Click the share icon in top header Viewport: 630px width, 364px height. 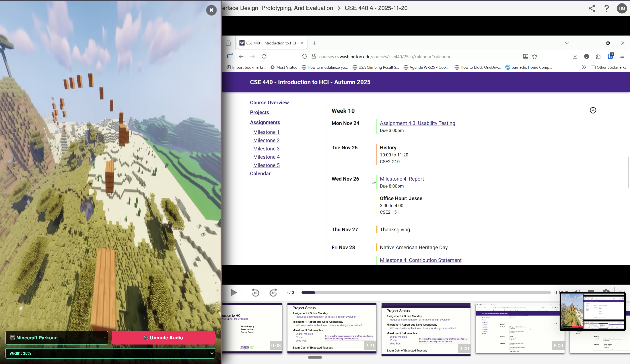[592, 9]
